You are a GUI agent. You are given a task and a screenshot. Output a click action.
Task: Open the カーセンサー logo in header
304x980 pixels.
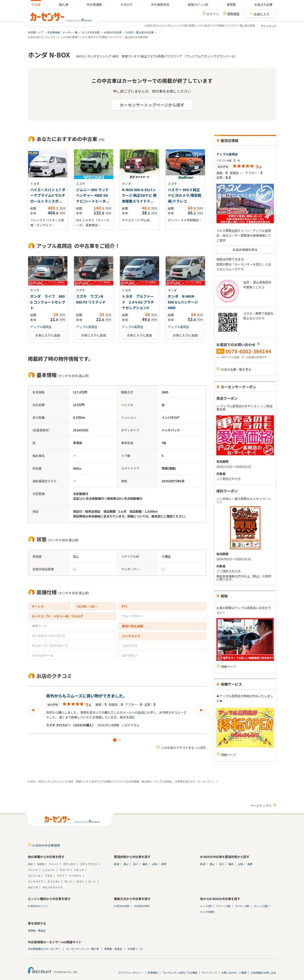(x=47, y=17)
